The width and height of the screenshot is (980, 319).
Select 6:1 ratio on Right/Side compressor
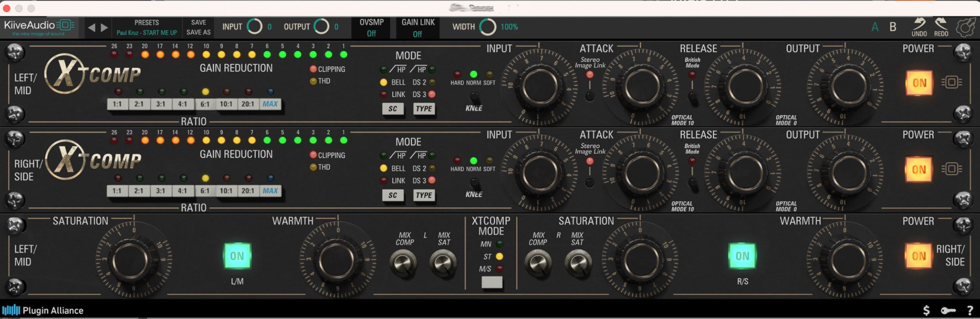pyautogui.click(x=205, y=191)
